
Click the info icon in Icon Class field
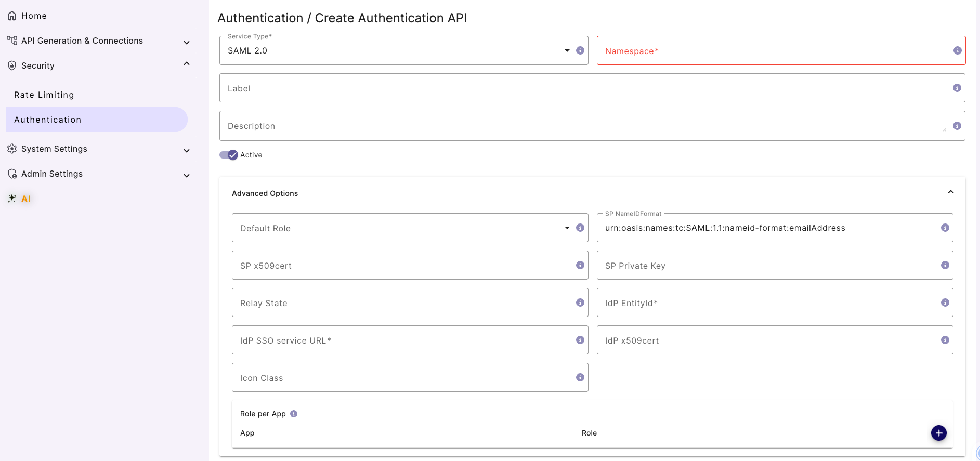[x=580, y=377]
